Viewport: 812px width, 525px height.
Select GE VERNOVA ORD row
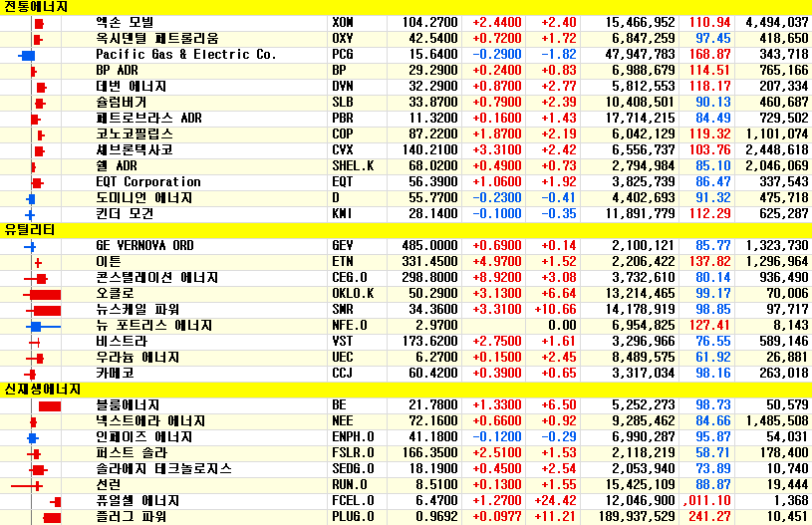[x=406, y=246]
